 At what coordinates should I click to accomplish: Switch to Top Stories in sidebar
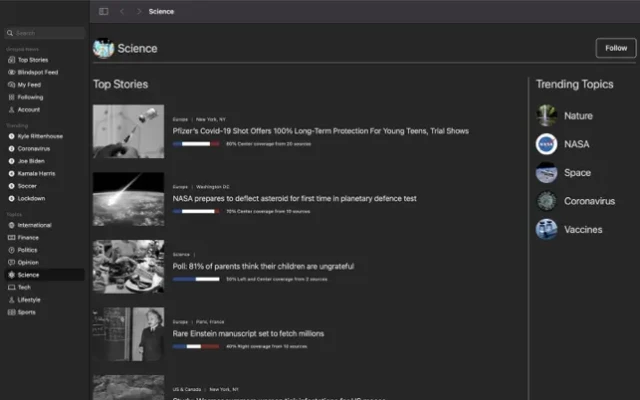32,59
